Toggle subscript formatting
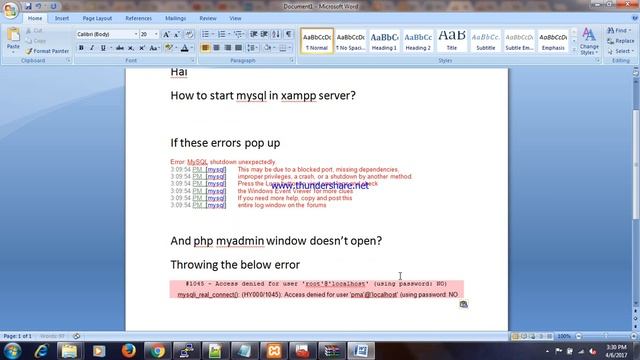Image resolution: width=640 pixels, height=360 pixels. point(131,48)
